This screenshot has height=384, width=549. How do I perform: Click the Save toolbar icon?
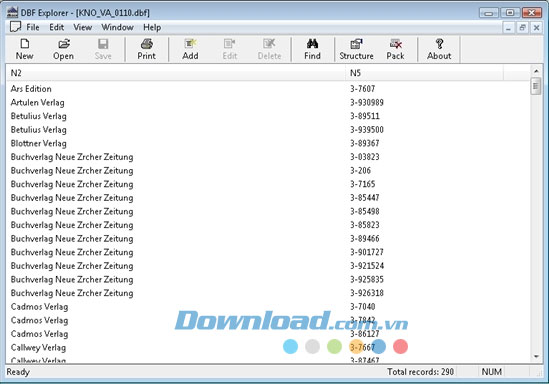[103, 49]
